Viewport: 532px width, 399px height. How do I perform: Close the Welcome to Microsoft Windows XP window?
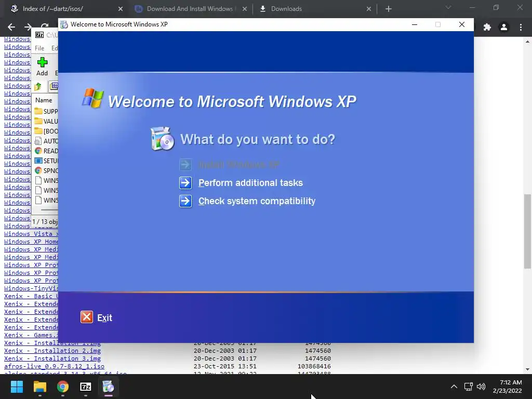coord(462,24)
